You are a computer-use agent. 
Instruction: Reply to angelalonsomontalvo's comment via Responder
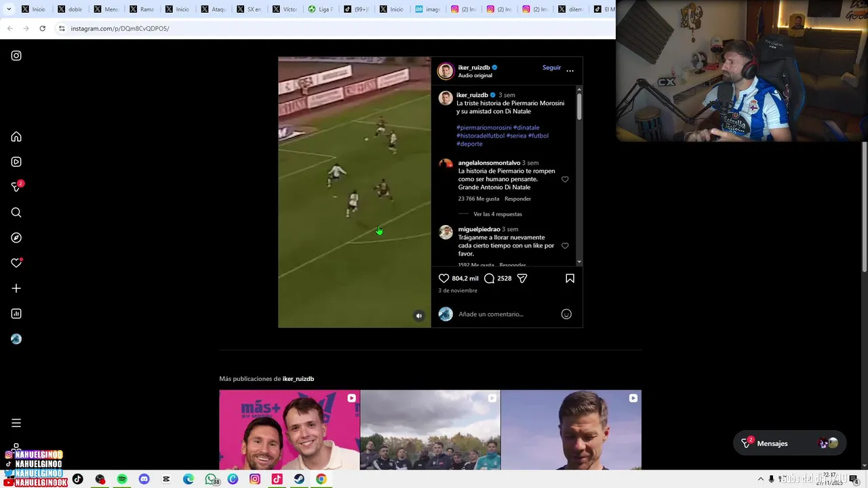click(517, 199)
